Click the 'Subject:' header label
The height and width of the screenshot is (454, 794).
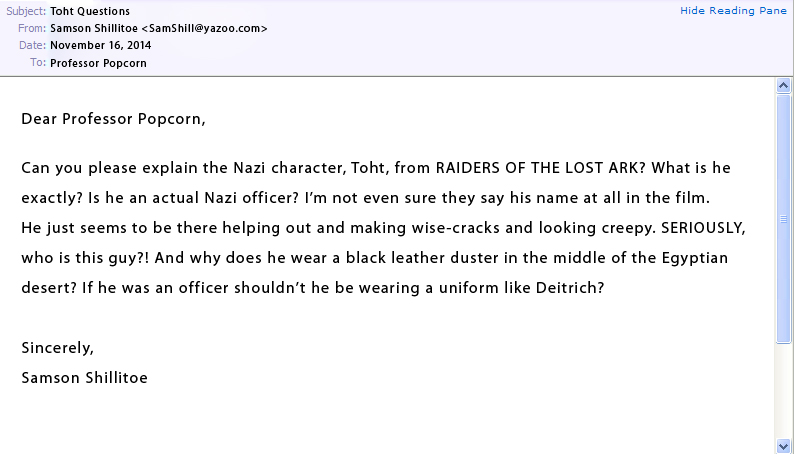[x=27, y=12]
